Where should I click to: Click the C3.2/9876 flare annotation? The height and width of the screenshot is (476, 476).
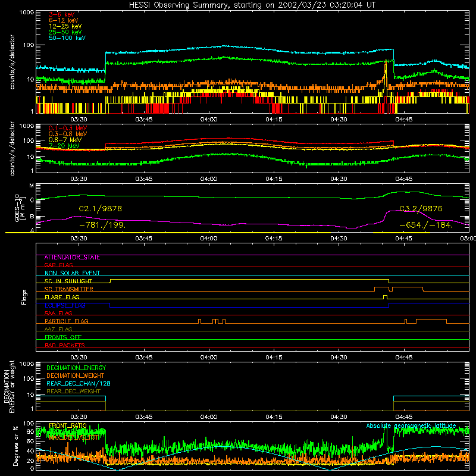pos(421,209)
